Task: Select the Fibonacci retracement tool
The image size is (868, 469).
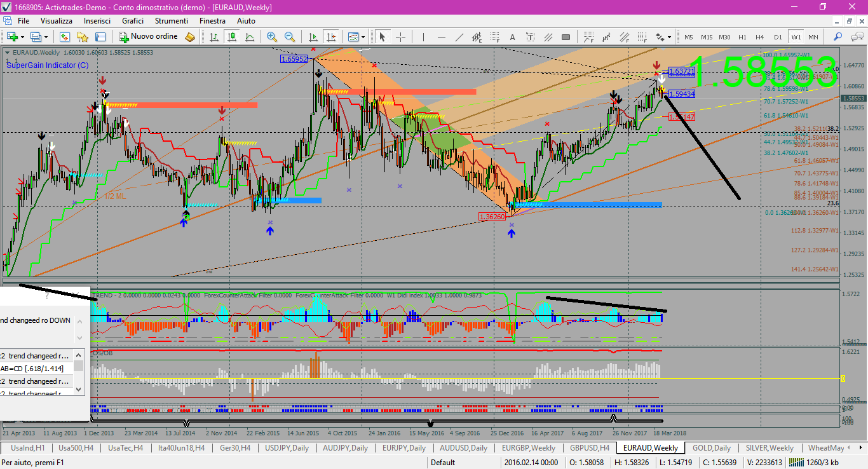Action: [x=494, y=37]
